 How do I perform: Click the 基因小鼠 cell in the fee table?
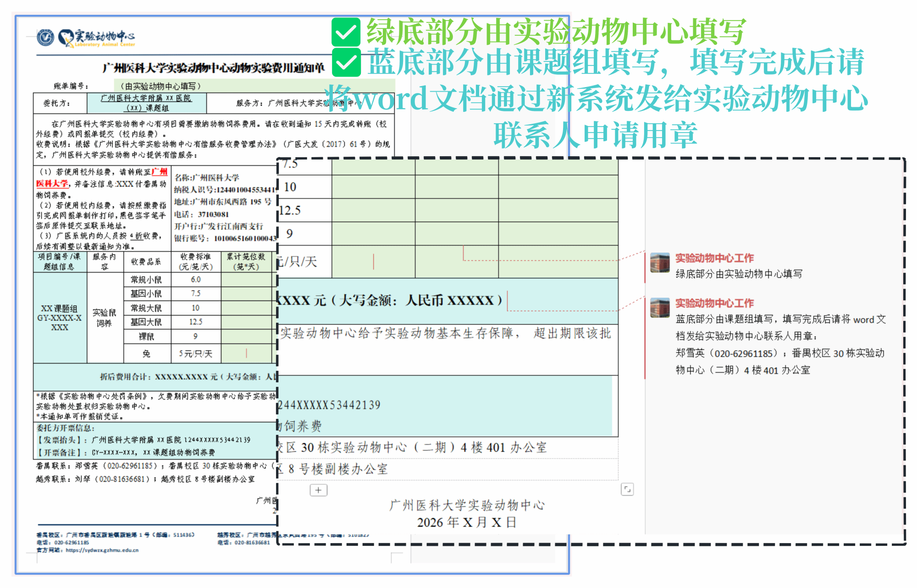pyautogui.click(x=147, y=293)
